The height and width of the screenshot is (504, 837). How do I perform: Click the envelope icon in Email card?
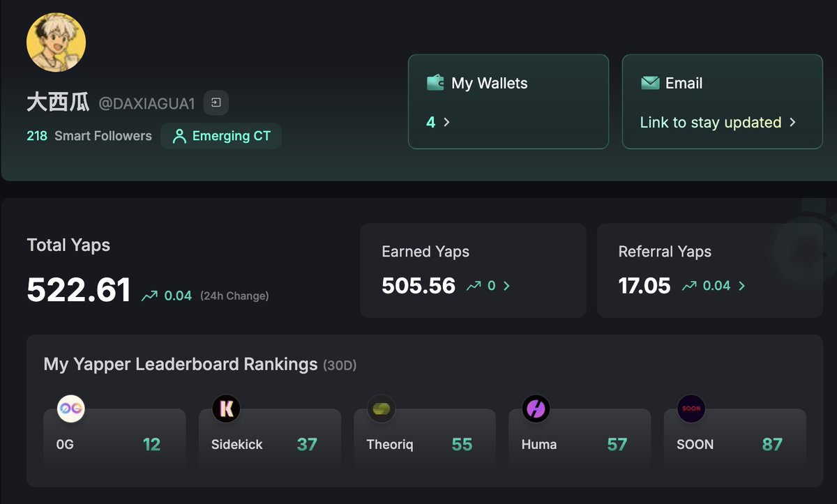[x=649, y=83]
